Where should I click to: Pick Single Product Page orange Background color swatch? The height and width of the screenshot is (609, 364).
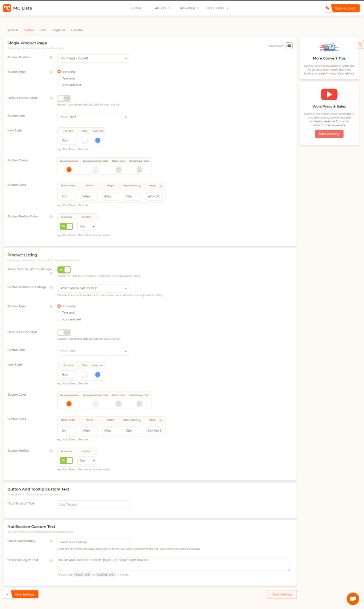(x=69, y=170)
